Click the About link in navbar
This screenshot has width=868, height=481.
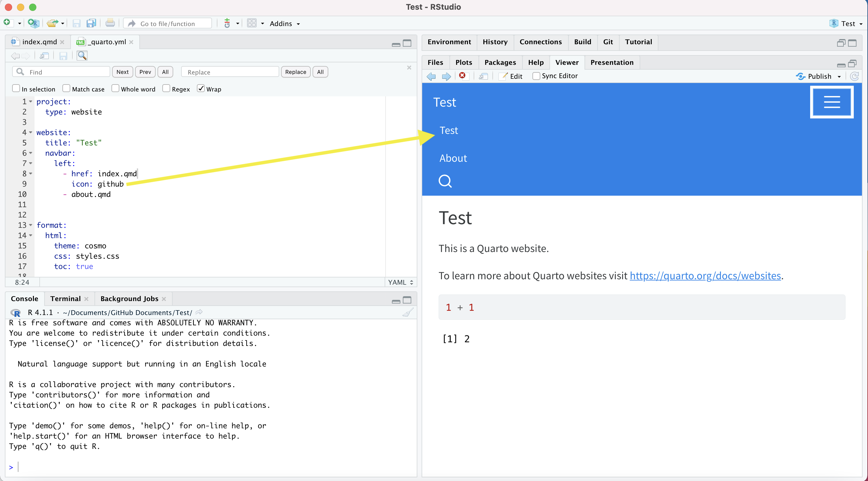click(453, 158)
